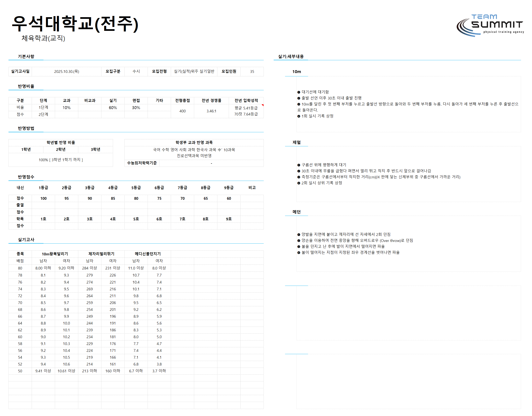The height and width of the screenshot is (416, 532).
Task: Select the 1등급 score cell 100
Action: (43, 198)
